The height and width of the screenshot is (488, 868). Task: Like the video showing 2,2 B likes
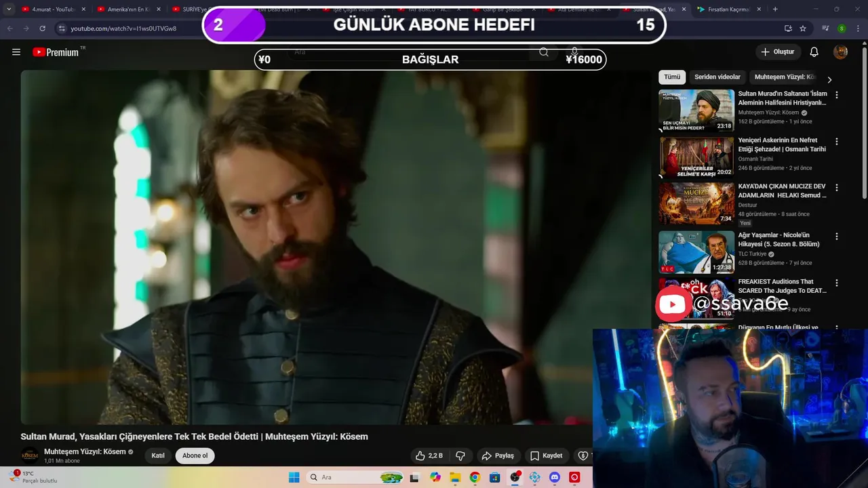click(x=429, y=455)
